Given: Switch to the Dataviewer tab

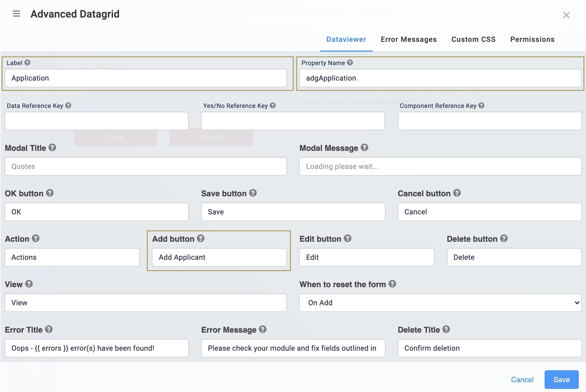Looking at the screenshot, I should (x=346, y=40).
